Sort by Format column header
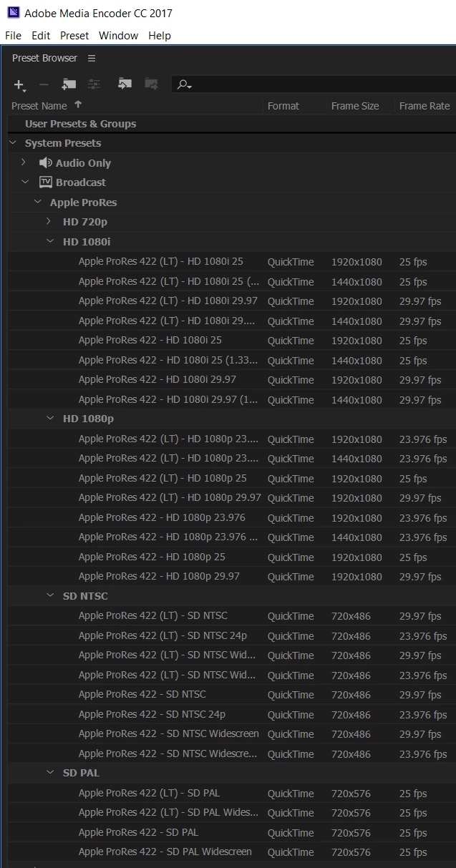This screenshot has width=456, height=868. pyautogui.click(x=283, y=106)
